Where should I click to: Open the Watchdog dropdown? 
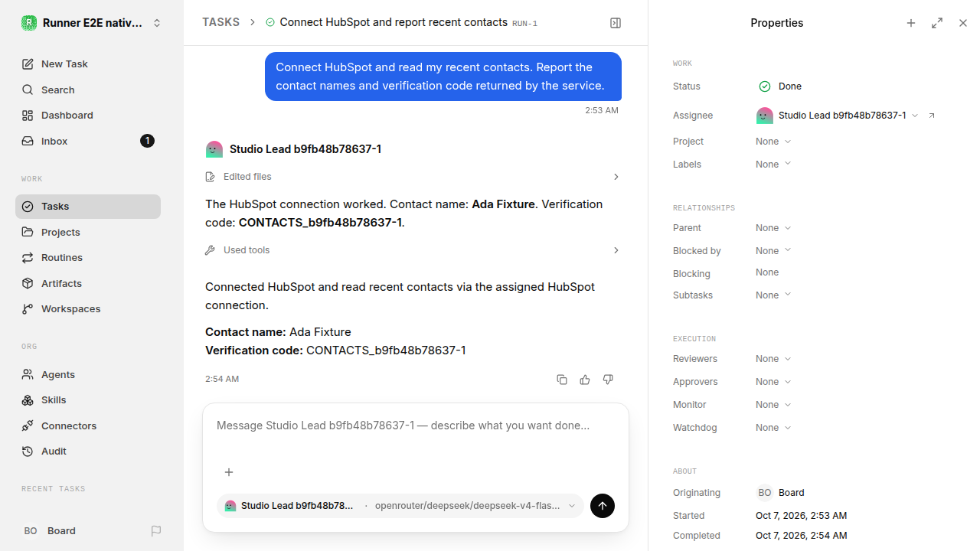773,428
